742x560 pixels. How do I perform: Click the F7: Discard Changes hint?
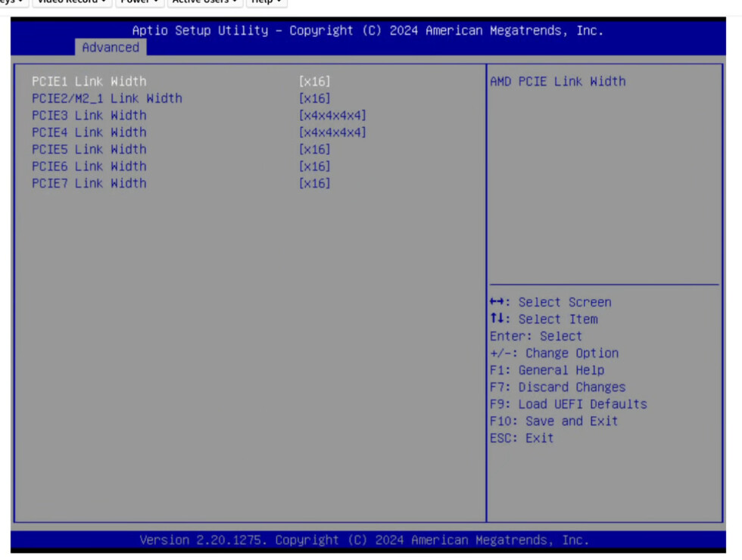pos(557,387)
